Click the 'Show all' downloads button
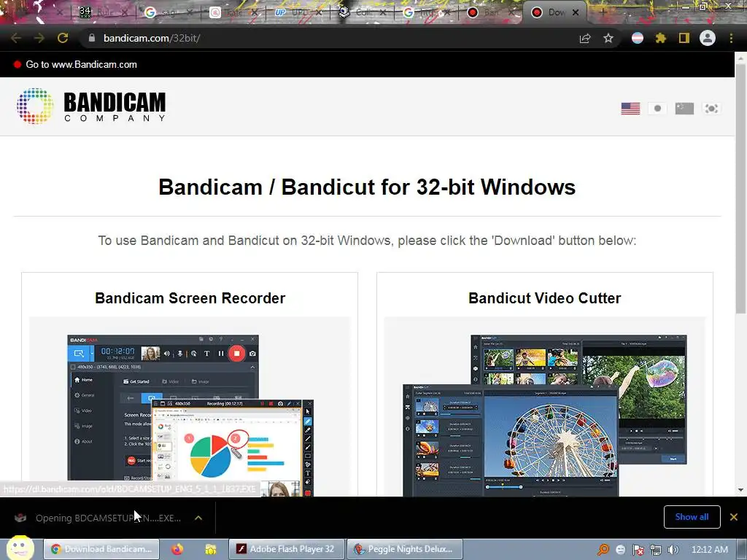 (692, 517)
